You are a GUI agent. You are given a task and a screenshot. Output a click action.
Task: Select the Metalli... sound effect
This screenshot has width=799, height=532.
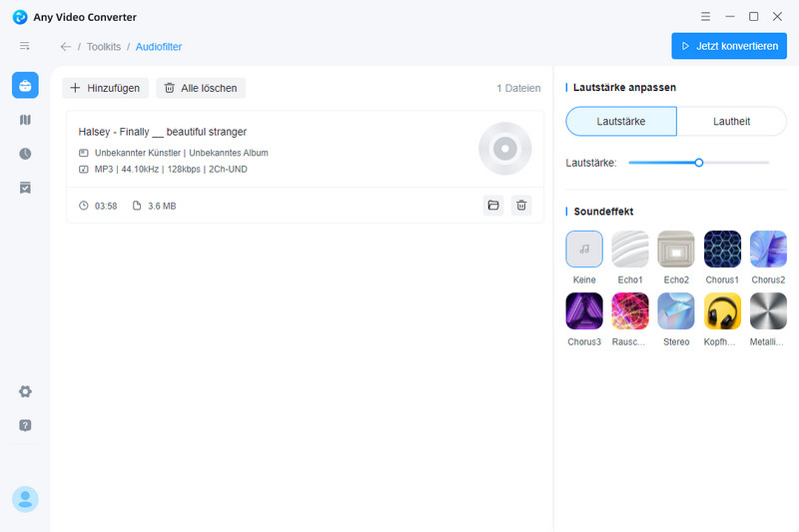(x=768, y=311)
